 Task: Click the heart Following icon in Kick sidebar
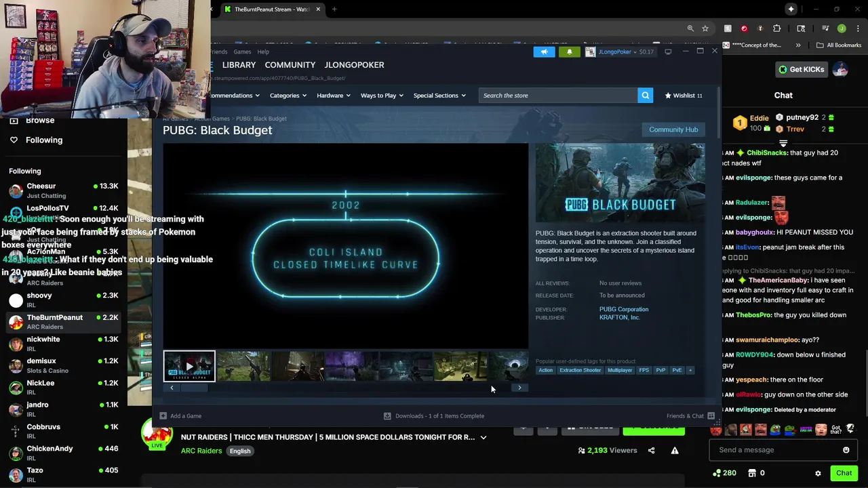coord(14,140)
